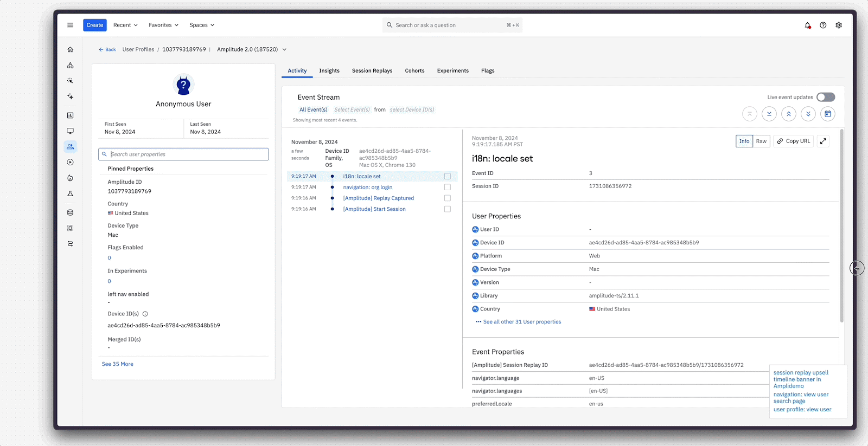Image resolution: width=868 pixels, height=446 pixels.
Task: Open the Spaces dropdown
Action: [x=202, y=25]
